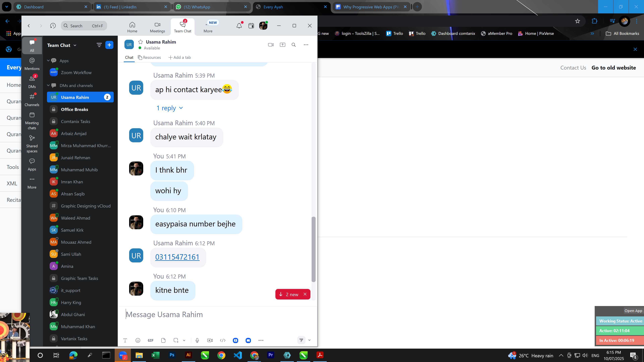Jump to the 2 new messages

pyautogui.click(x=289, y=294)
